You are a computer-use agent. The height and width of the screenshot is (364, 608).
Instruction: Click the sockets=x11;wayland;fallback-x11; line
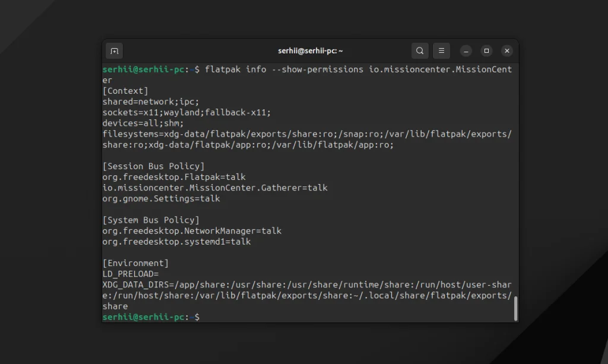pyautogui.click(x=186, y=112)
